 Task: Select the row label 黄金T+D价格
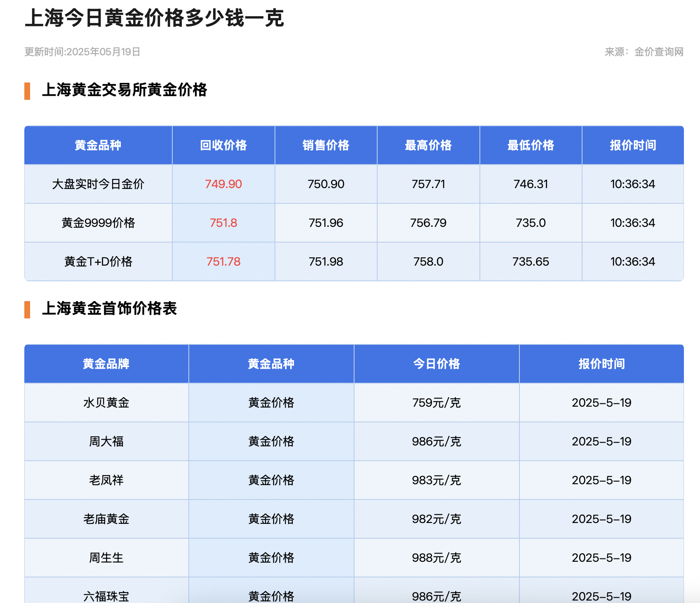pos(98,261)
